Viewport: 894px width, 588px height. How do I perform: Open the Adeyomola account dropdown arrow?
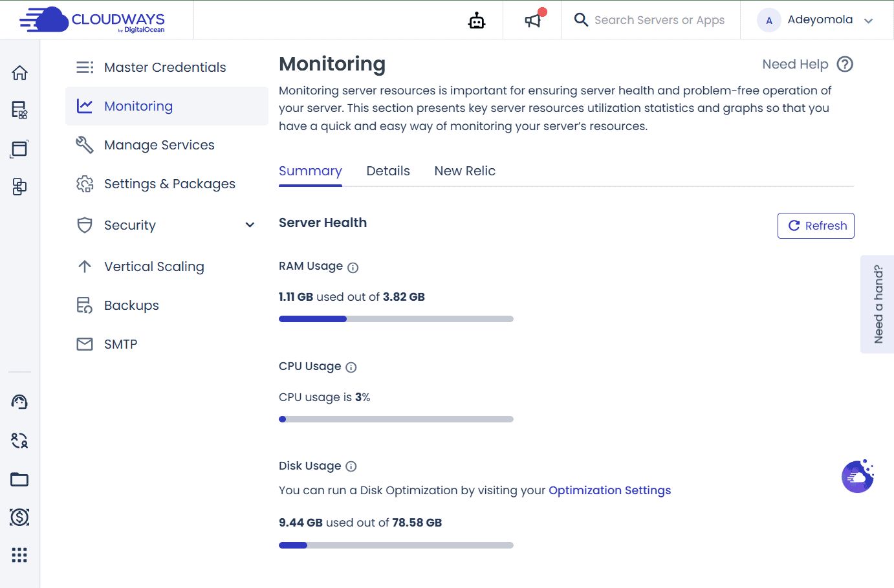click(869, 21)
